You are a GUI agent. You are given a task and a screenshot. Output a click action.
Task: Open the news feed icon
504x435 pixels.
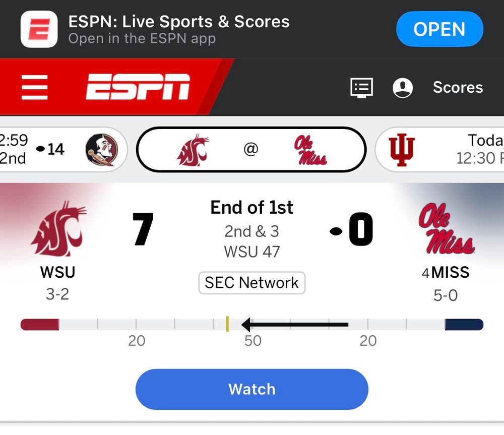click(361, 88)
